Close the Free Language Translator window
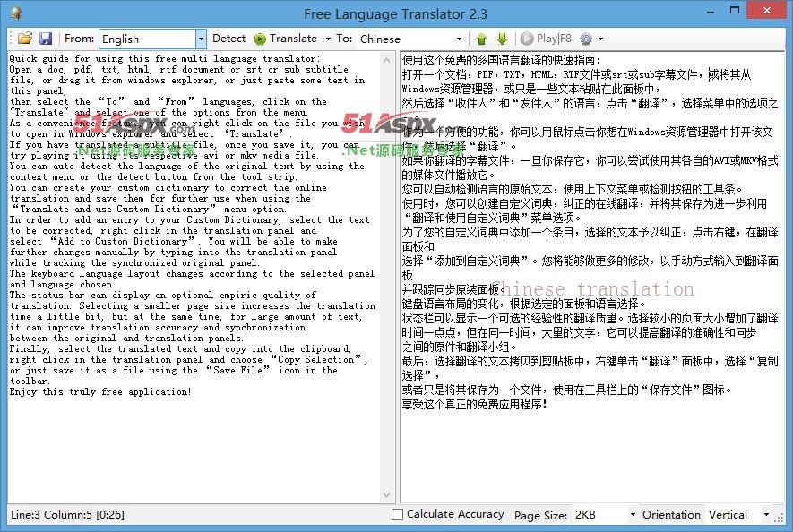Screen dimensions: 793x532 767,10
